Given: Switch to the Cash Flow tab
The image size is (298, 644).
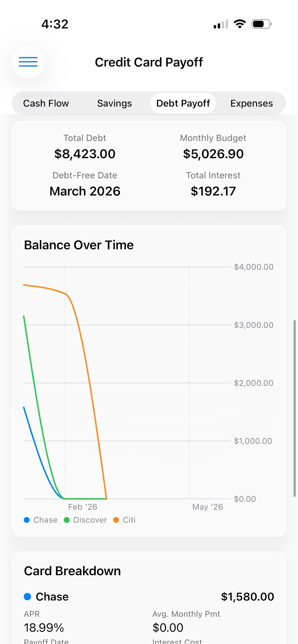Looking at the screenshot, I should tap(46, 103).
